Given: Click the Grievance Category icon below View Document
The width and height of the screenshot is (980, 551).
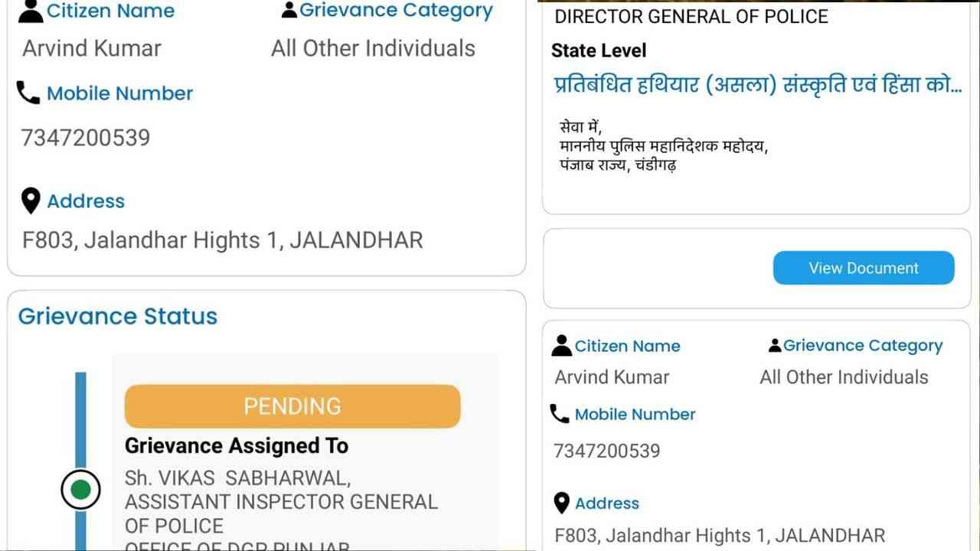Looking at the screenshot, I should (775, 346).
